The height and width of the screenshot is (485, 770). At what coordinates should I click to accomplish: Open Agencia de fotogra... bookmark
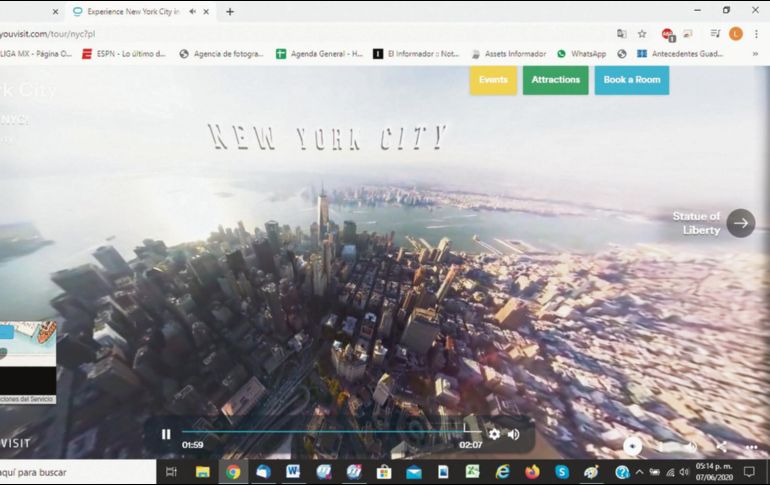(221, 54)
